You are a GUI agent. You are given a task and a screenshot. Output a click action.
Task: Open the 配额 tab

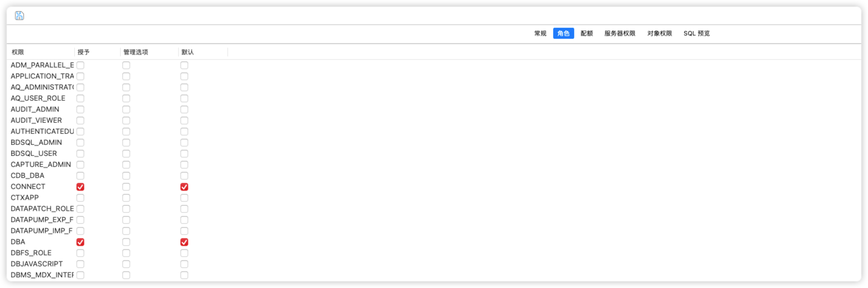586,33
